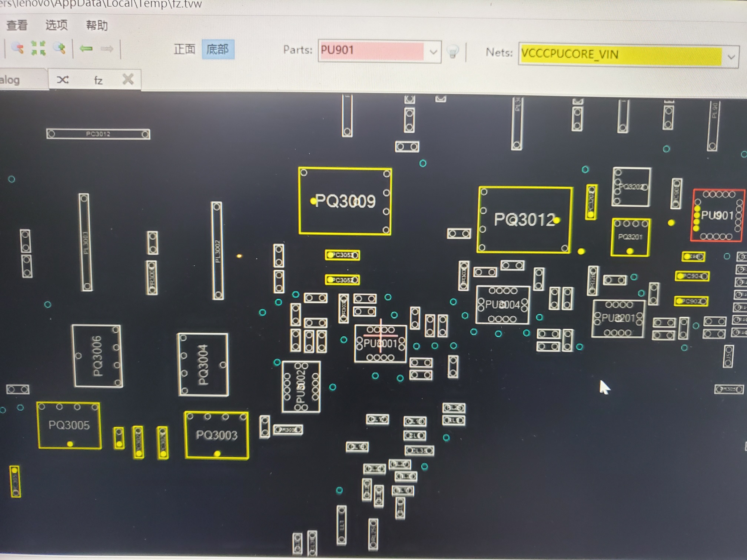Select the long component PC3012
The height and width of the screenshot is (560, 747).
click(98, 134)
